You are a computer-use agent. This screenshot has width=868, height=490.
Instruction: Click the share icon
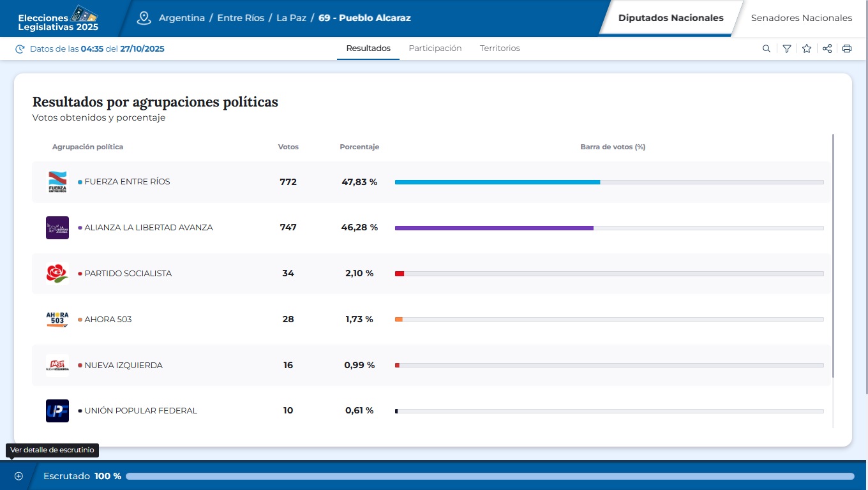(x=827, y=48)
